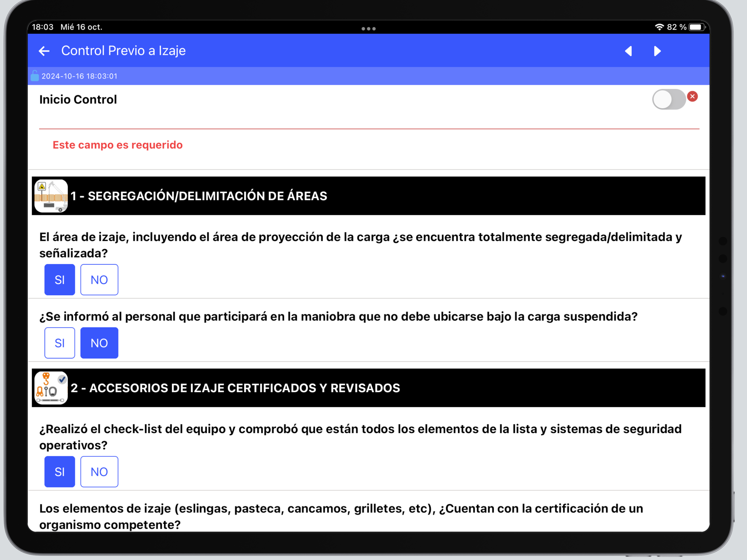Select SI for área de izaje segregada
The image size is (747, 560).
(x=60, y=279)
